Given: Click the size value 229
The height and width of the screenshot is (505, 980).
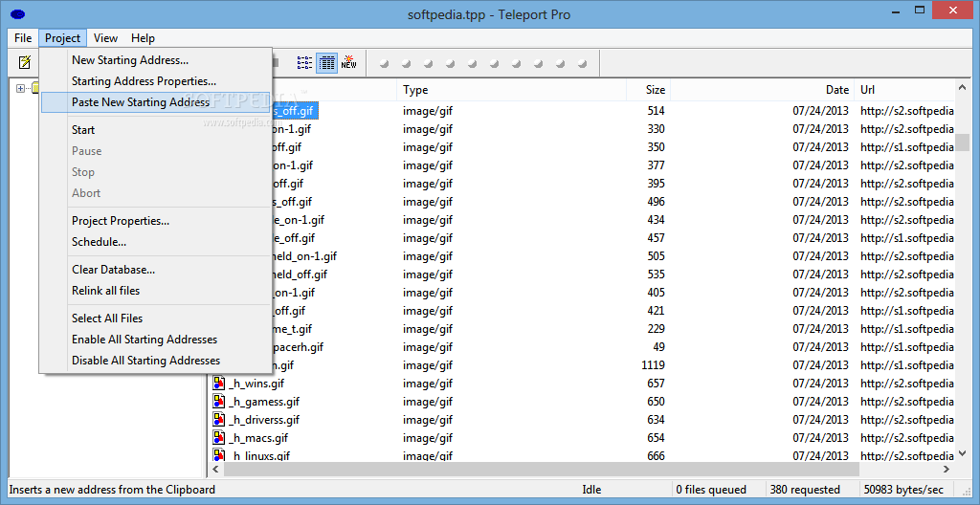Looking at the screenshot, I should point(655,329).
